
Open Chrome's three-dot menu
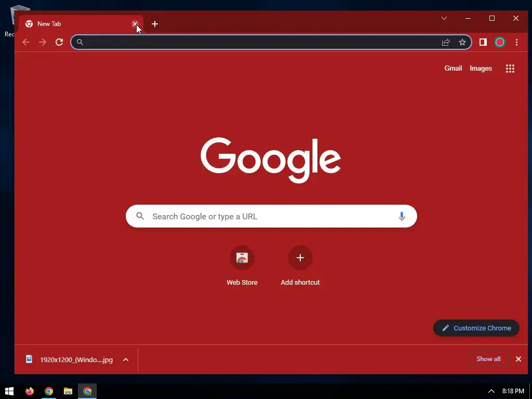[x=516, y=42]
